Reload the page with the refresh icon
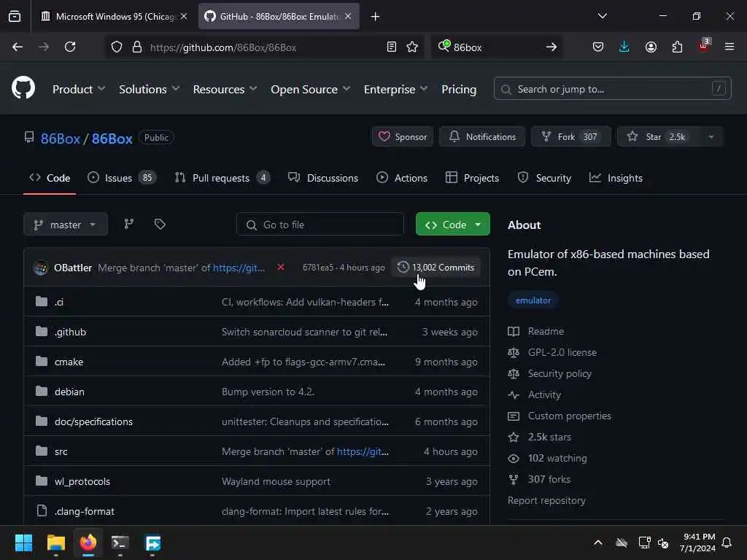 coord(70,47)
